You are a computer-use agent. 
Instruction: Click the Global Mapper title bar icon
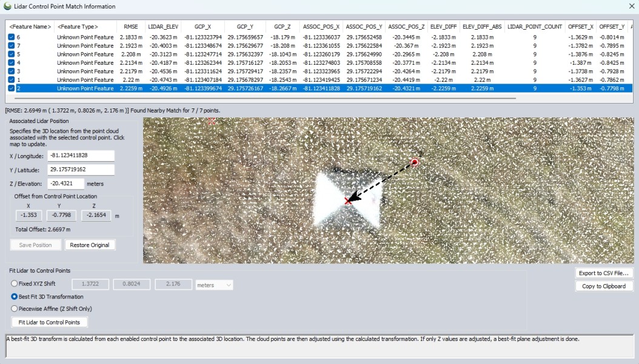tap(7, 6)
